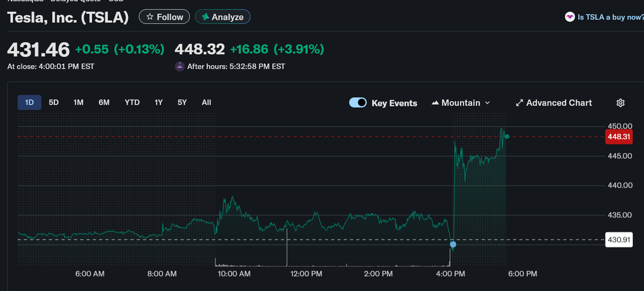The image size is (644, 291).
Task: Click the expand arrows Advanced Chart icon
Action: [519, 103]
